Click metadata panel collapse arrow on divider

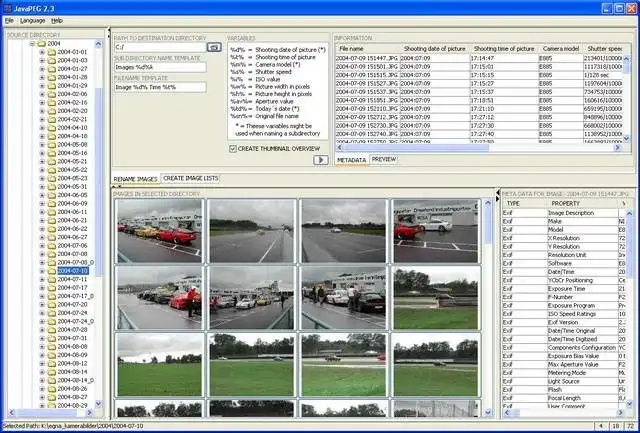tap(498, 198)
